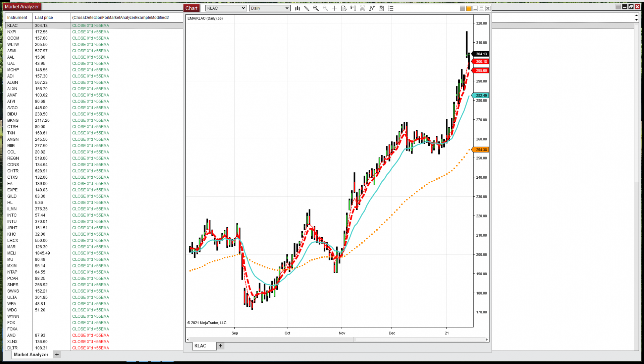644x364 pixels.
Task: Click the zoom in magnifier icon
Action: (316, 8)
